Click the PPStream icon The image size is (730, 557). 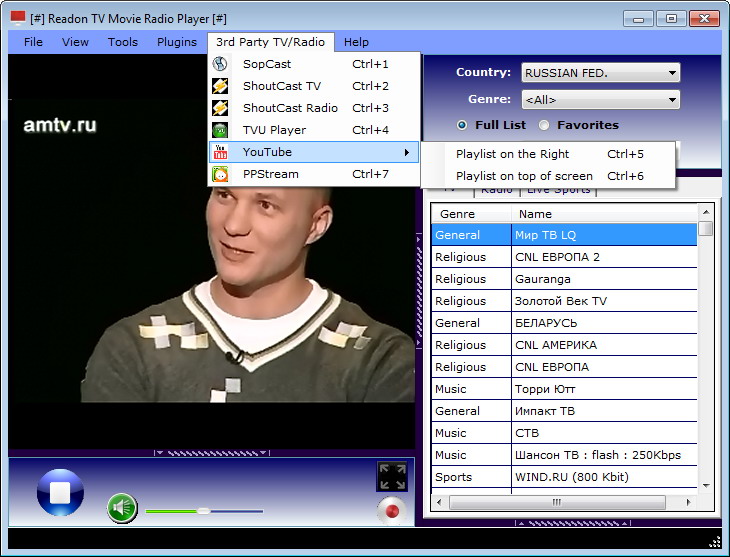(x=220, y=174)
